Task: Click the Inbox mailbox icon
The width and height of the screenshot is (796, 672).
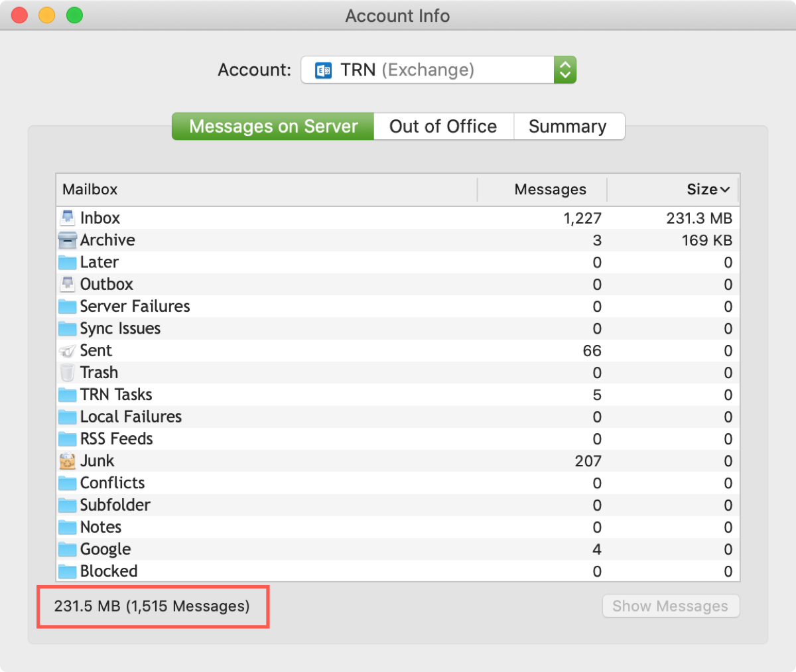Action: point(67,217)
